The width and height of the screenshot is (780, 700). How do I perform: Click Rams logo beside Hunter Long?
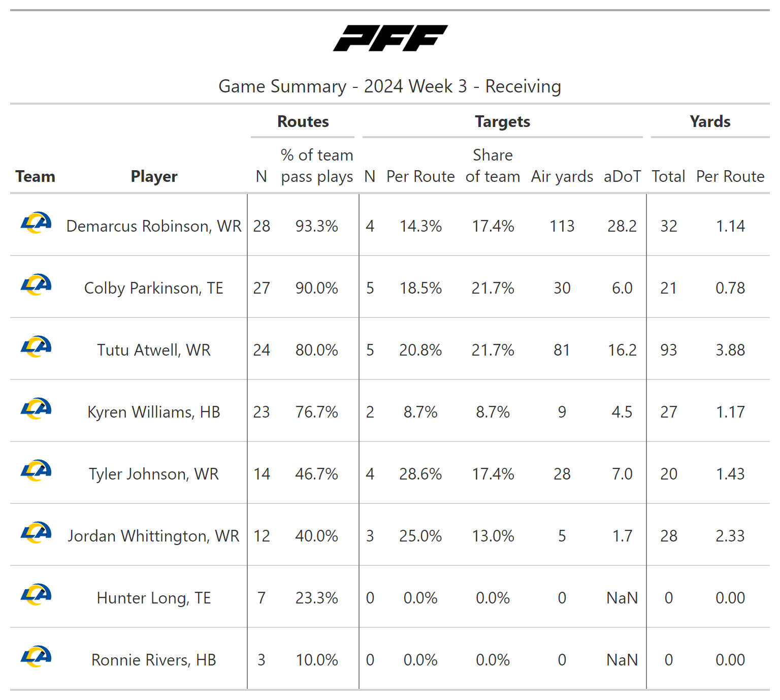coord(36,595)
